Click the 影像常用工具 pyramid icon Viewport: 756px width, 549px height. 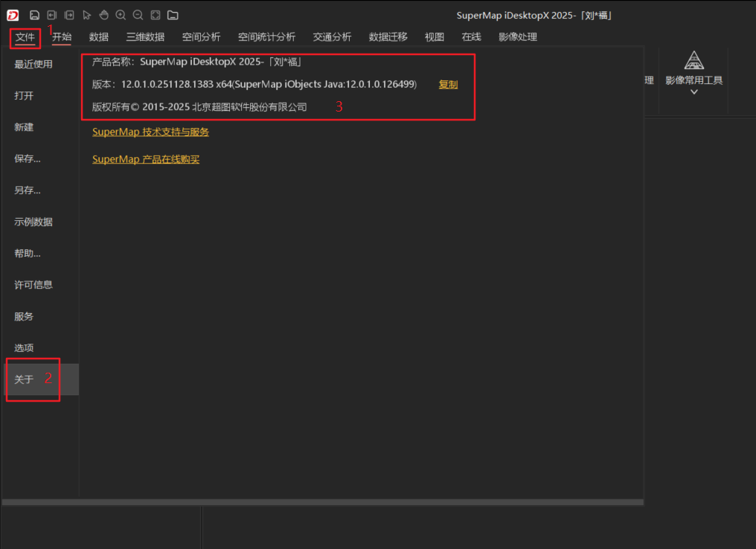[693, 61]
